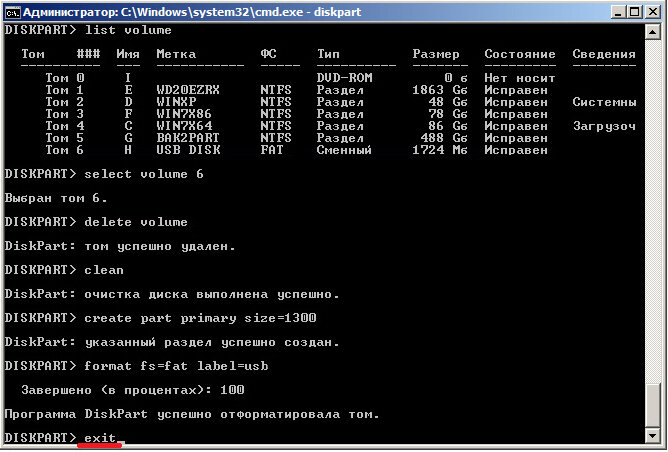Click the 'WINXP' volume label

pyautogui.click(x=176, y=102)
